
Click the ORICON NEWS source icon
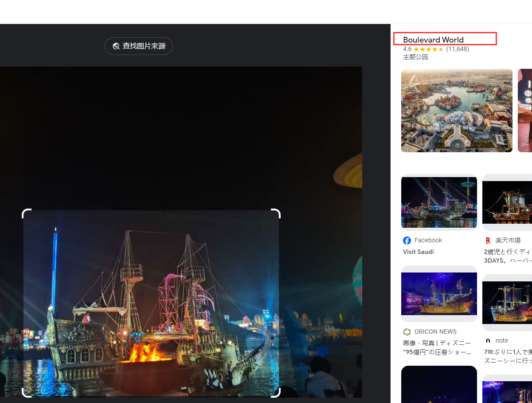click(407, 332)
